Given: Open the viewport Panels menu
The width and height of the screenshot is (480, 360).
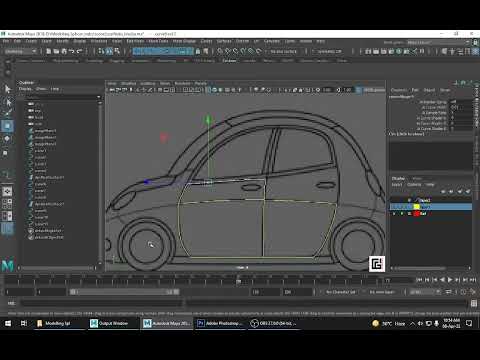Looking at the screenshot, I should [201, 83].
